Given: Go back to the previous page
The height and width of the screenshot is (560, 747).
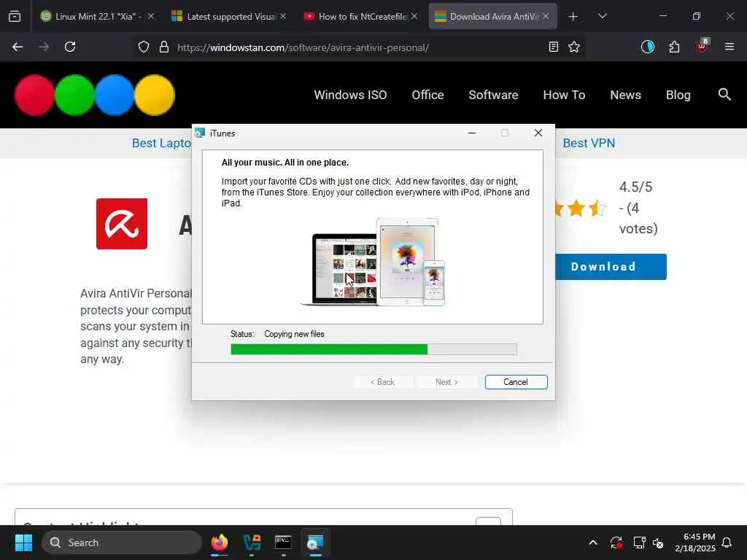Looking at the screenshot, I should [18, 47].
